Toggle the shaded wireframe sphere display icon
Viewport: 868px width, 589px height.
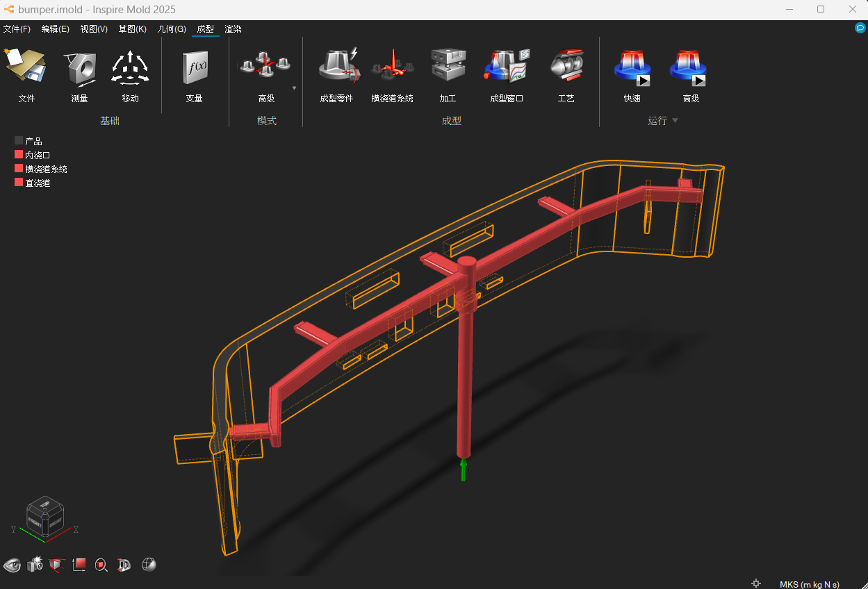[x=148, y=565]
